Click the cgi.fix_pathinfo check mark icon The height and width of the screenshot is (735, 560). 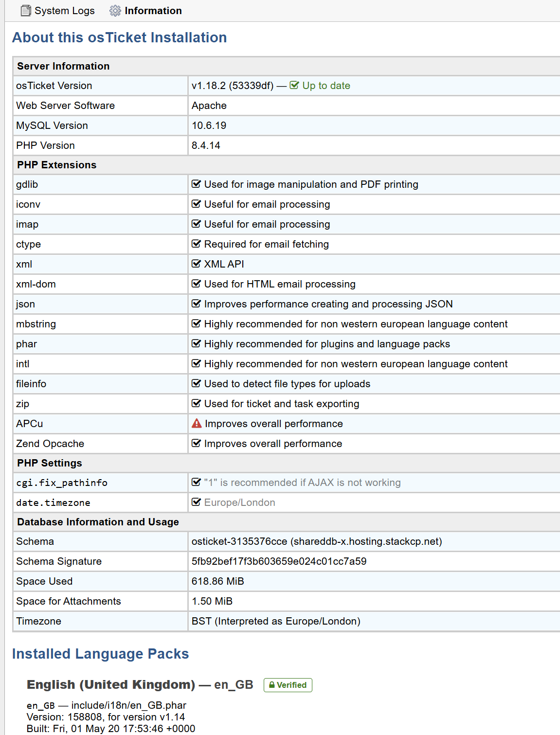tap(196, 482)
